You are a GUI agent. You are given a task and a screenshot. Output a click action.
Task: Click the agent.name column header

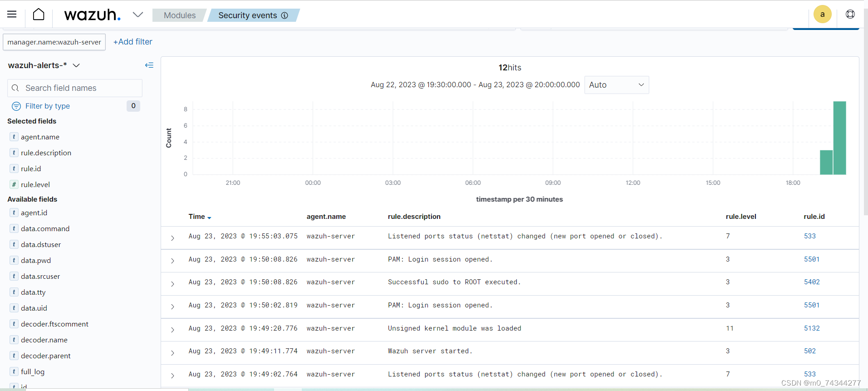326,217
